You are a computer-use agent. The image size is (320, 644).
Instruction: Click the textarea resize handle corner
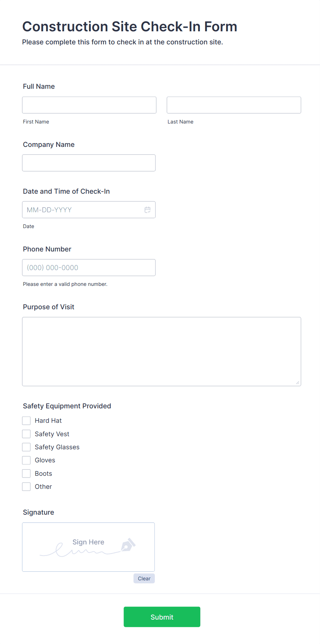(298, 383)
